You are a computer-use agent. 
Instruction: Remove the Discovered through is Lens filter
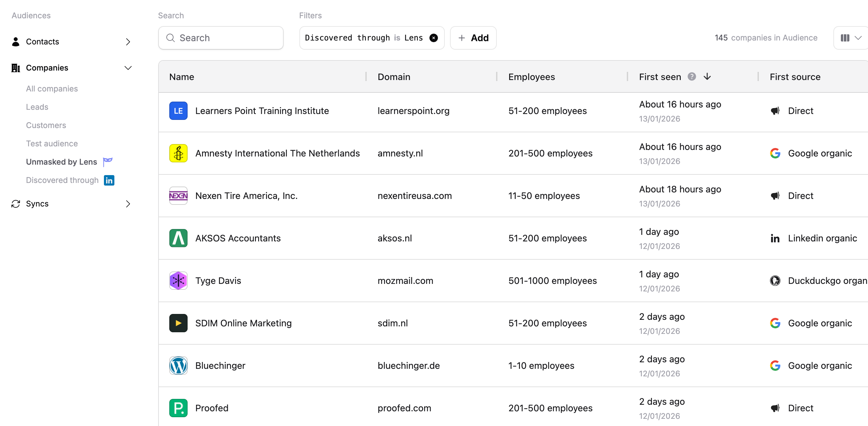[x=434, y=38]
